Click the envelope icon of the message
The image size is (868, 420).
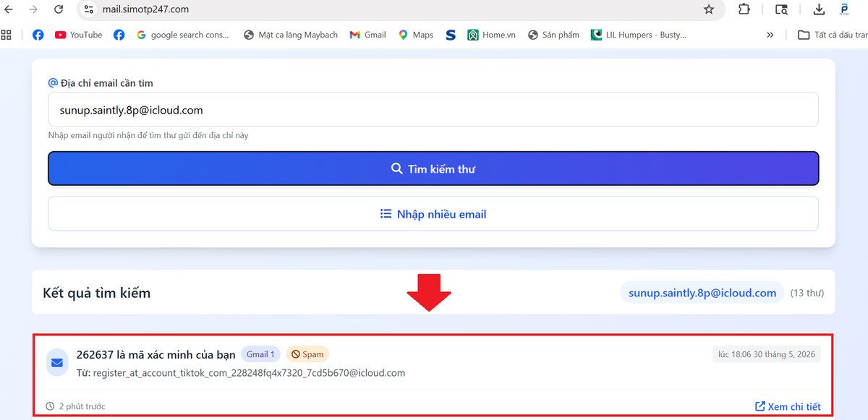57,362
